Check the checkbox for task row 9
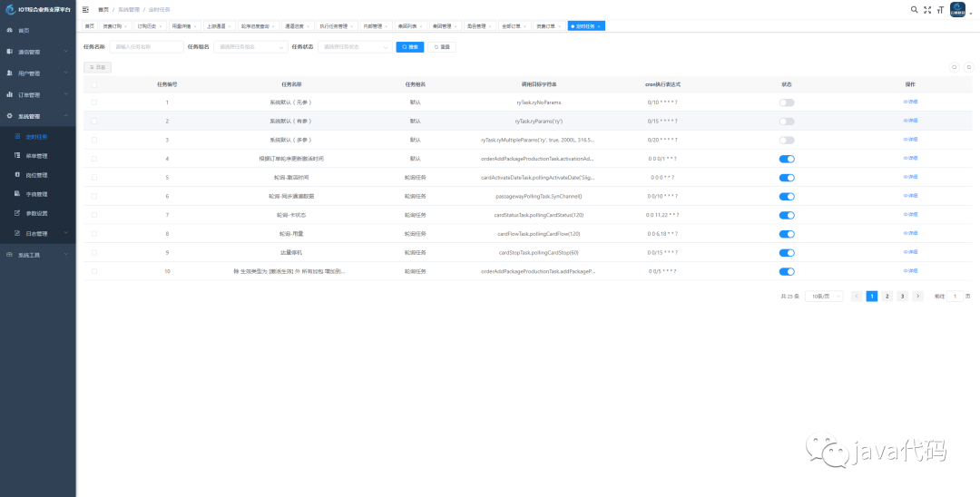 (94, 252)
